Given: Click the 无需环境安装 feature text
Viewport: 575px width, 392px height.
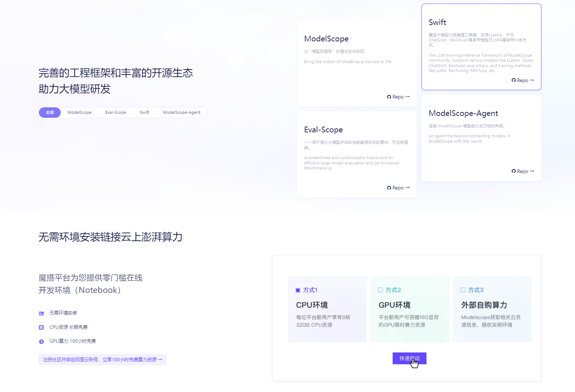Looking at the screenshot, I should [x=63, y=313].
